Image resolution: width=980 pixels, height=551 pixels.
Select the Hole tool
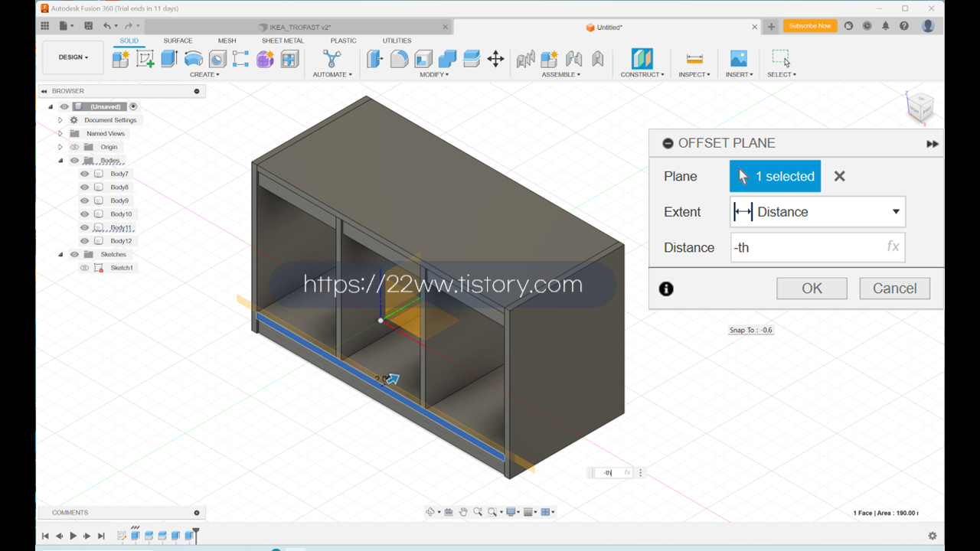click(x=217, y=59)
